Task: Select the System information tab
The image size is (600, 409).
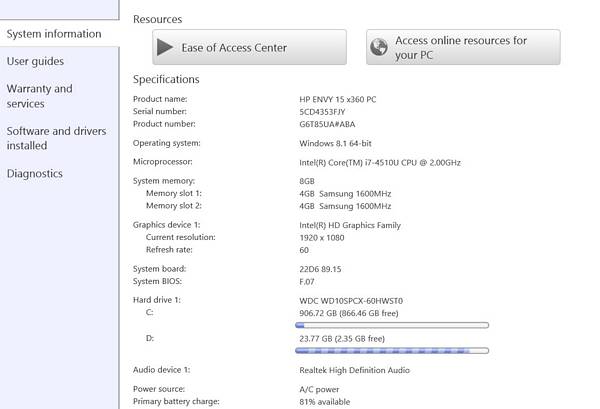Action: coord(54,34)
